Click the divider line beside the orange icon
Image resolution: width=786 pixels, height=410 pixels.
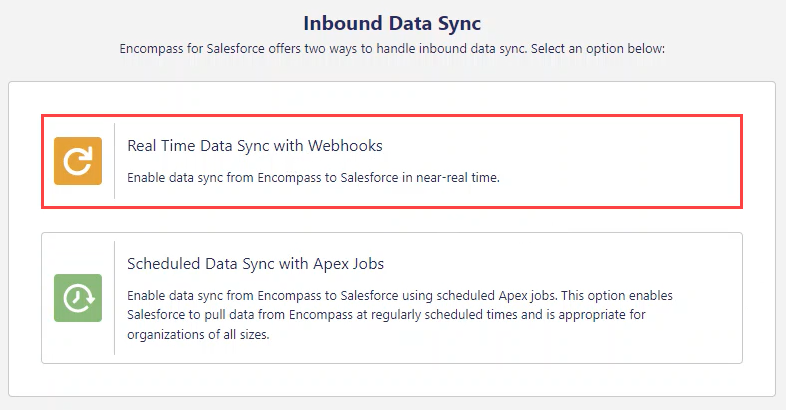coord(114,161)
